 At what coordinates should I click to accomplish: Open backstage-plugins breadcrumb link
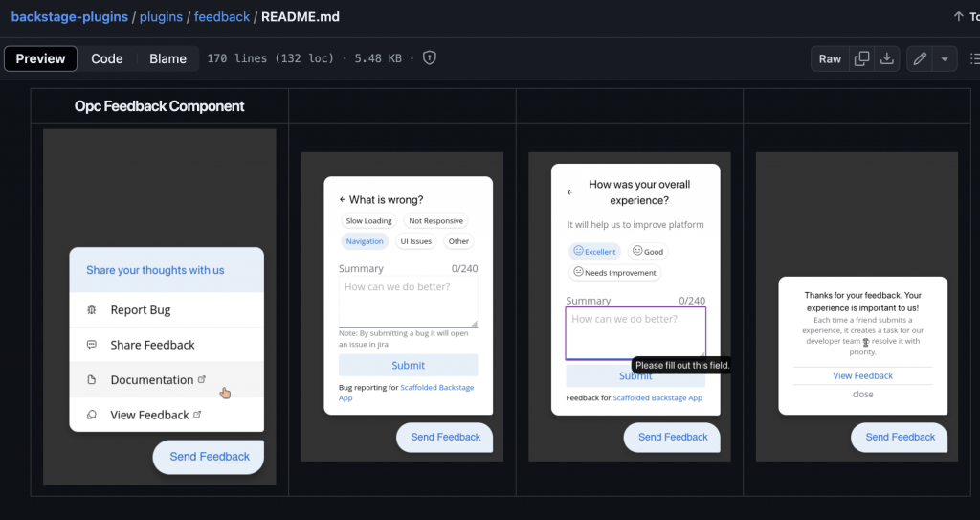pyautogui.click(x=69, y=17)
